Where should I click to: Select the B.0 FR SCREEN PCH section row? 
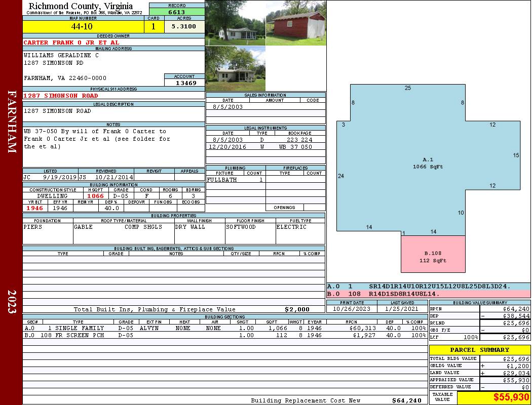(x=224, y=335)
